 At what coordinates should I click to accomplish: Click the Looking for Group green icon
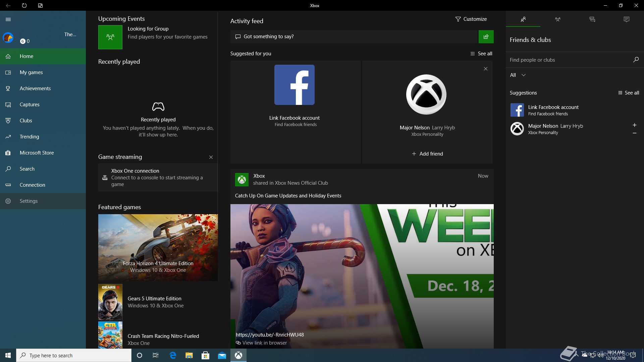point(110,37)
